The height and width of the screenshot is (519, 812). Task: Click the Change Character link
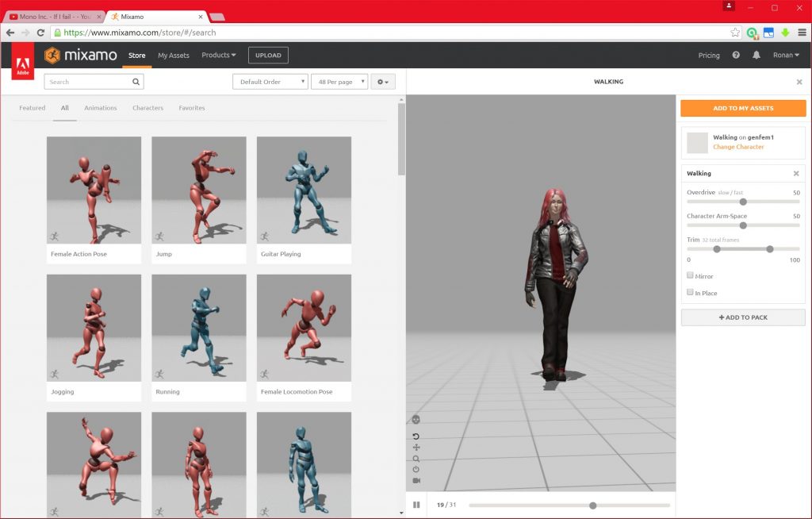tap(737, 147)
